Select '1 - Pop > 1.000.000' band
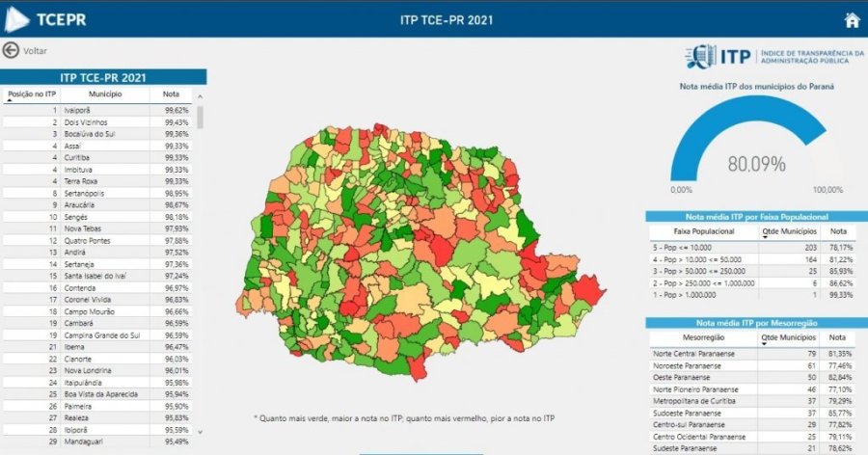Viewport: 868px width, 455px height. [753, 295]
